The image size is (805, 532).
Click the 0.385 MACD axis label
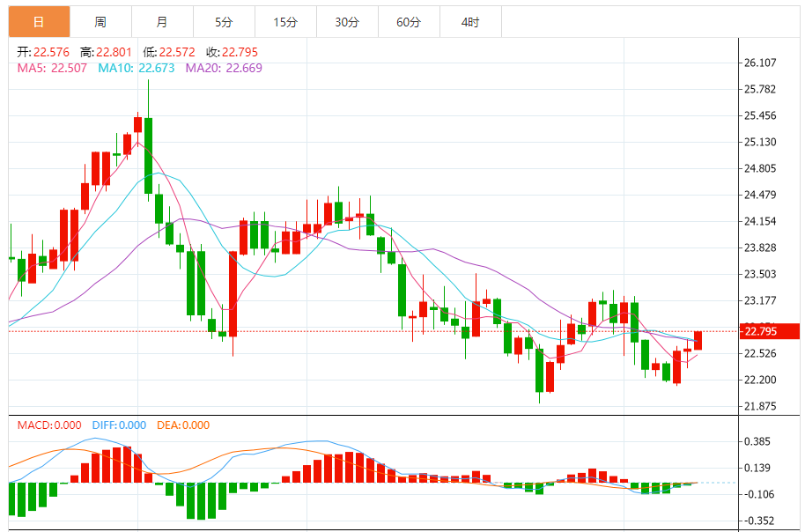tap(757, 441)
